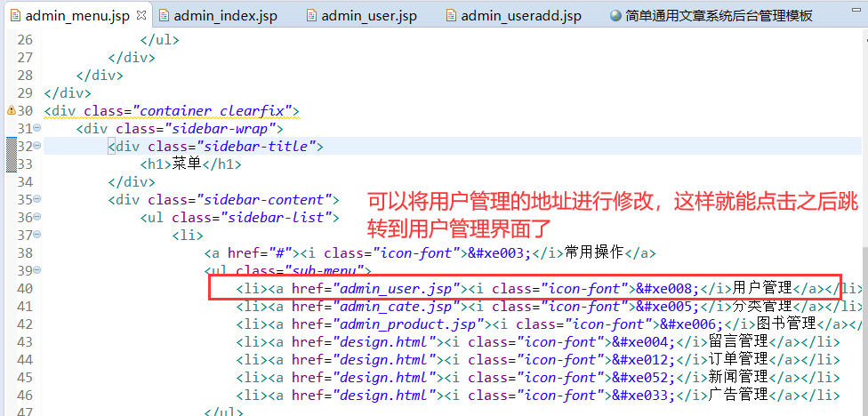The width and height of the screenshot is (868, 416).
Task: Click "design.html" on line 44
Action: pyautogui.click(x=384, y=360)
